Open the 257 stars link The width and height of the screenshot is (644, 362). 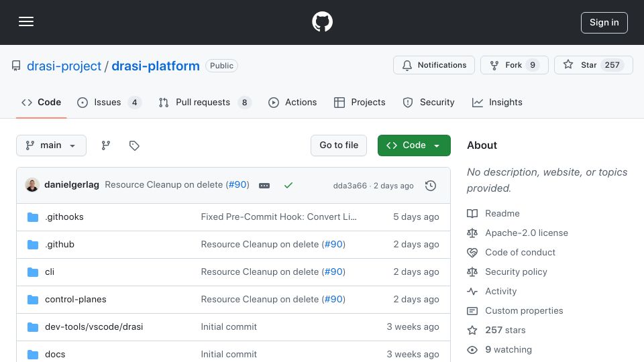tap(505, 330)
